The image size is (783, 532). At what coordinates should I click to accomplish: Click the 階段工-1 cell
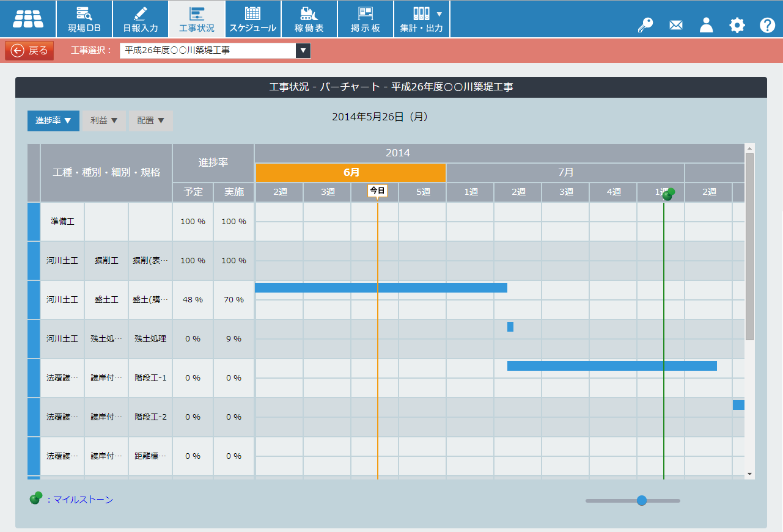pos(150,377)
